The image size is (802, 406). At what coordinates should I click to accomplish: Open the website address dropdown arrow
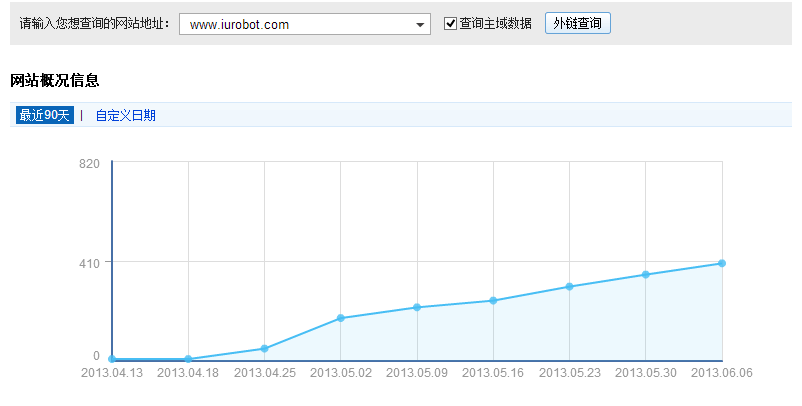click(x=420, y=24)
